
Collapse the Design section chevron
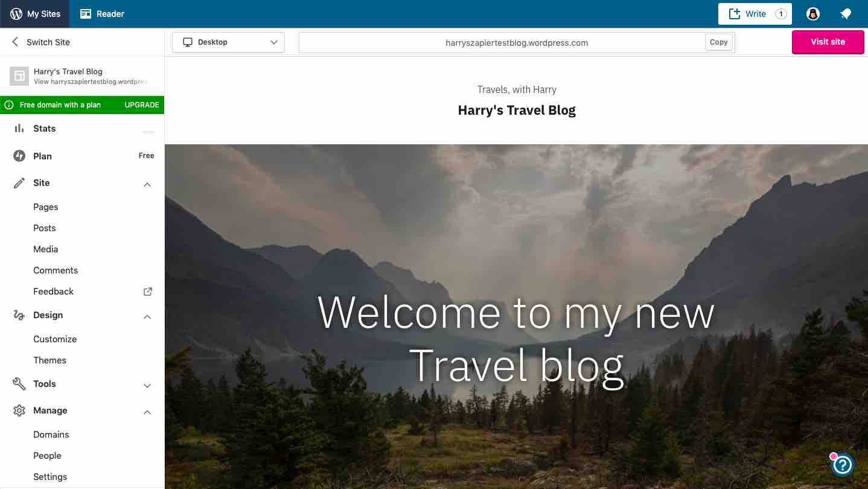pos(147,316)
